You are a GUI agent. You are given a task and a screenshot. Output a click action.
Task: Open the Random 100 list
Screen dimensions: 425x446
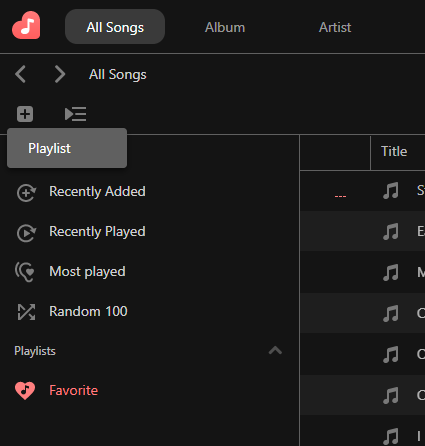(x=88, y=311)
